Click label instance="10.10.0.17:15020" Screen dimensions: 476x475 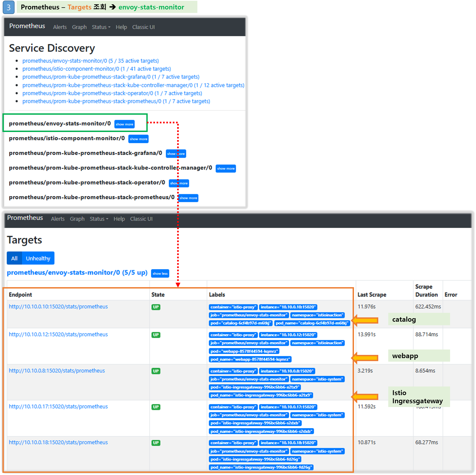(x=288, y=407)
